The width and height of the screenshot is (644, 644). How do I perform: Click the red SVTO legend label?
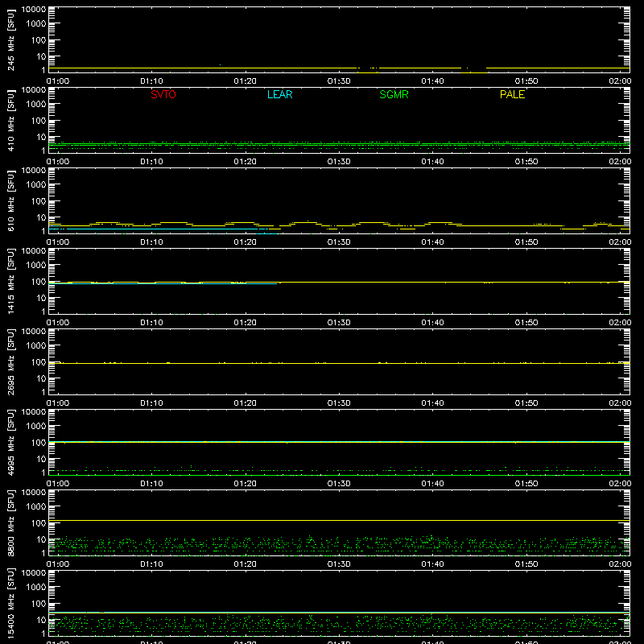(x=163, y=94)
